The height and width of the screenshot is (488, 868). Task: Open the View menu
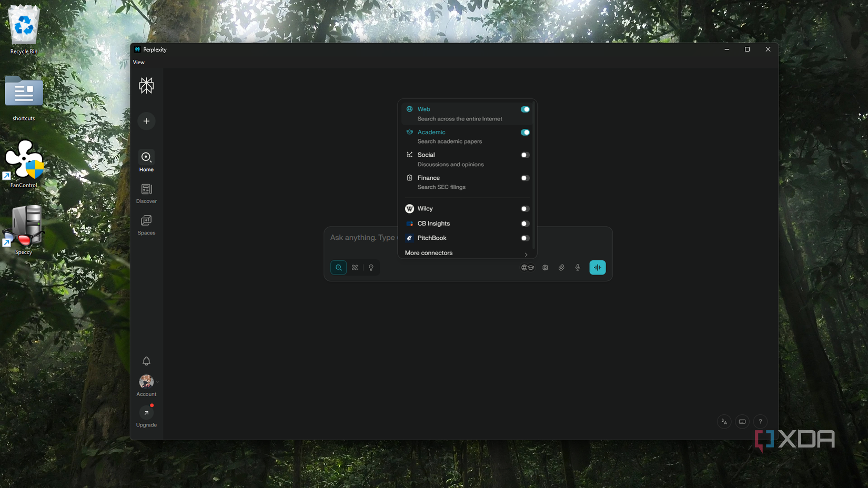tap(139, 62)
